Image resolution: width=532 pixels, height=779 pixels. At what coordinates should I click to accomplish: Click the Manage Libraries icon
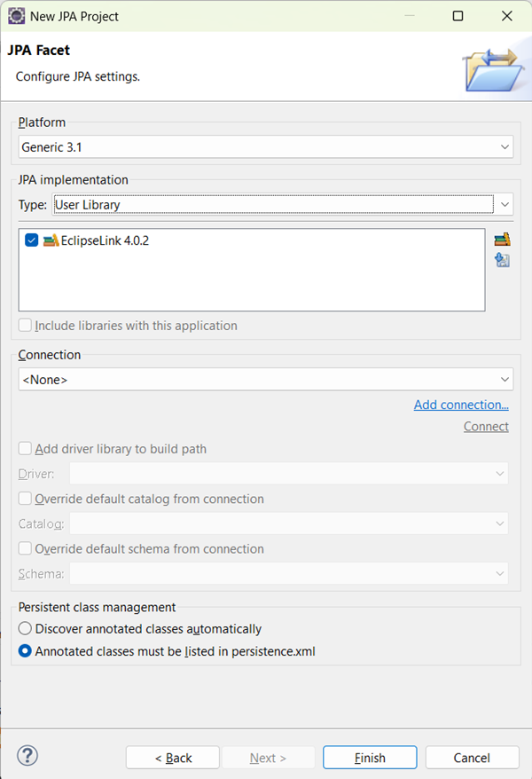pyautogui.click(x=502, y=239)
